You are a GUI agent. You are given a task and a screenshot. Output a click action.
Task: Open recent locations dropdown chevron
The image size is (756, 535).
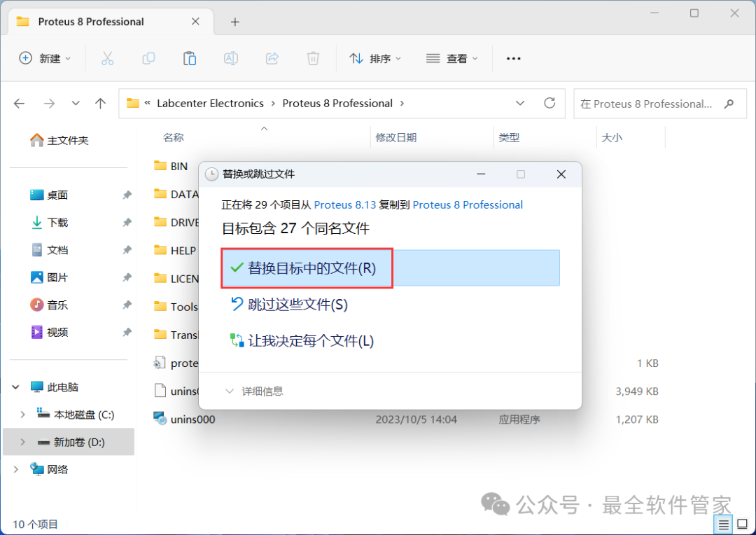[75, 103]
